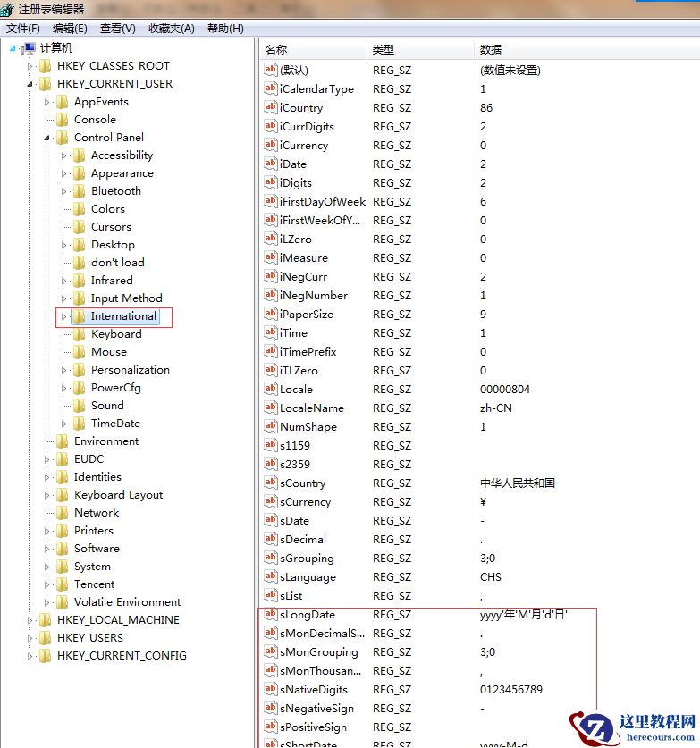Expand HKEY_CLASSES_ROOT tree arrow
The height and width of the screenshot is (748, 700).
(30, 66)
